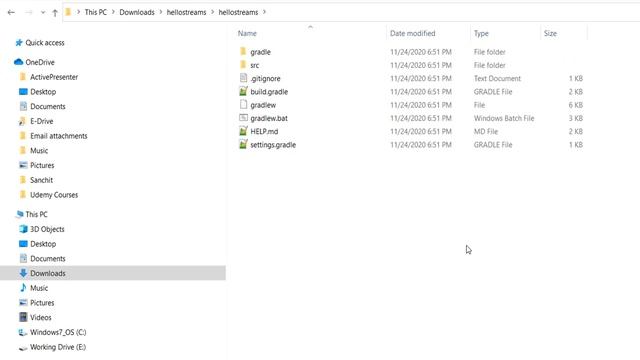Click the Pictures icon under This PC

pos(23,302)
